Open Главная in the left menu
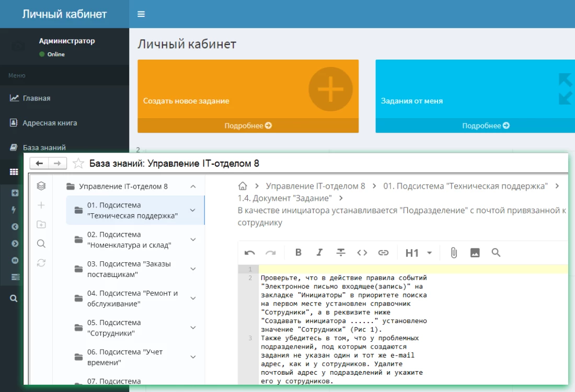The width and height of the screenshot is (575, 392). (36, 98)
